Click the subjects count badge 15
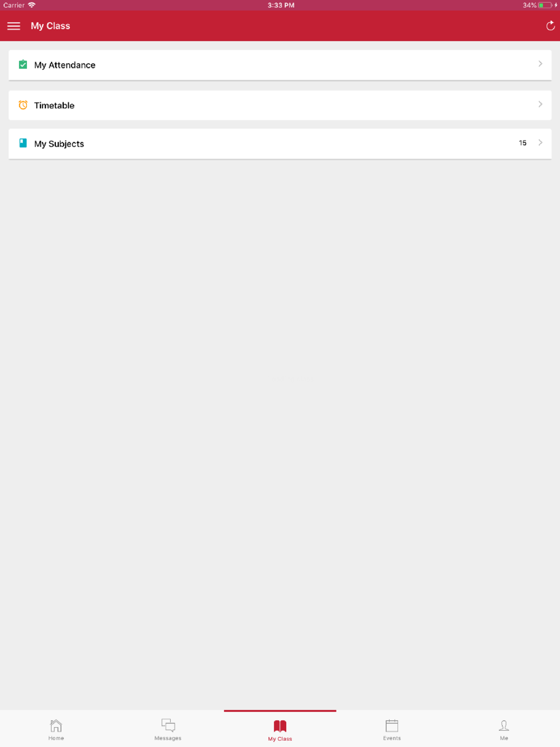The width and height of the screenshot is (560, 747). pos(522,143)
